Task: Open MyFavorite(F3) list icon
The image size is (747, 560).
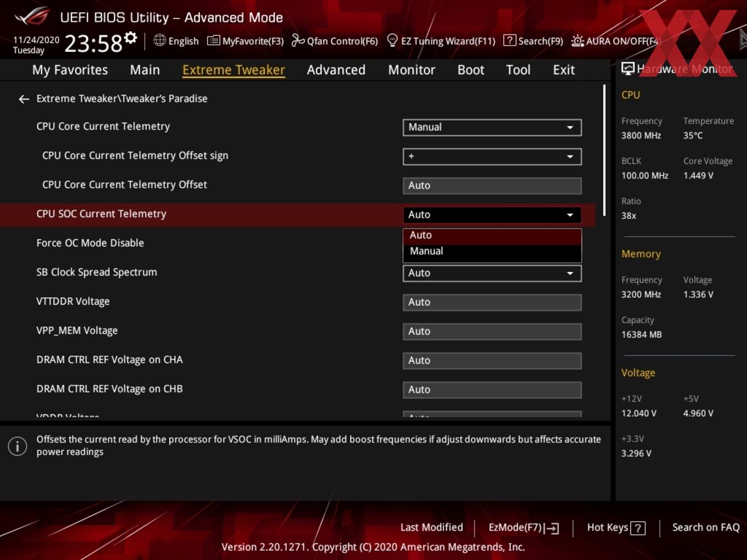Action: click(x=213, y=41)
